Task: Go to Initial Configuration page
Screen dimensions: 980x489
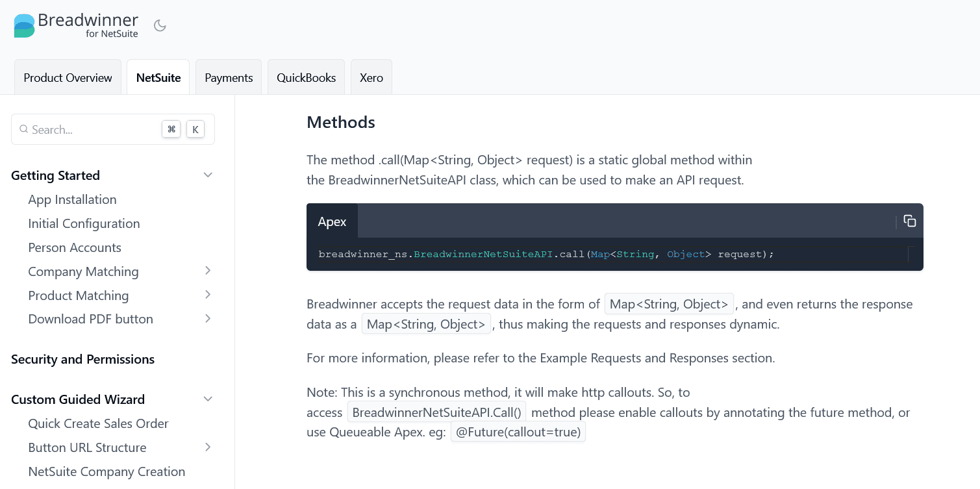Action: pyautogui.click(x=84, y=223)
